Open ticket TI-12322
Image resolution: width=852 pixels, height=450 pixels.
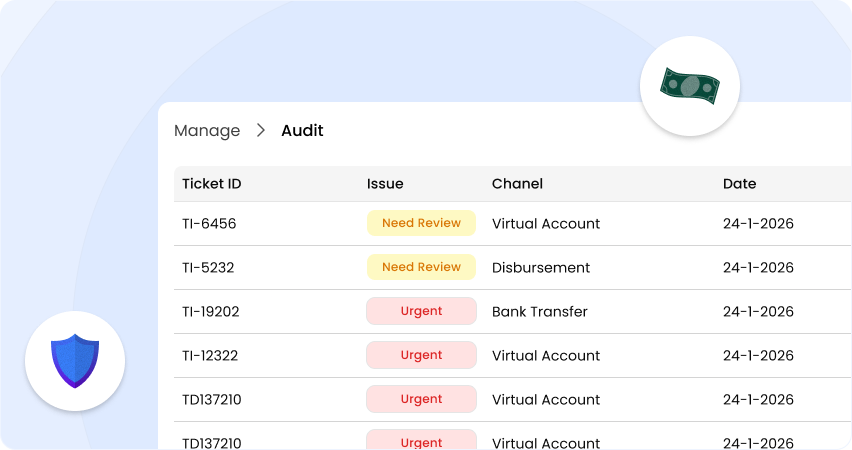pos(210,356)
